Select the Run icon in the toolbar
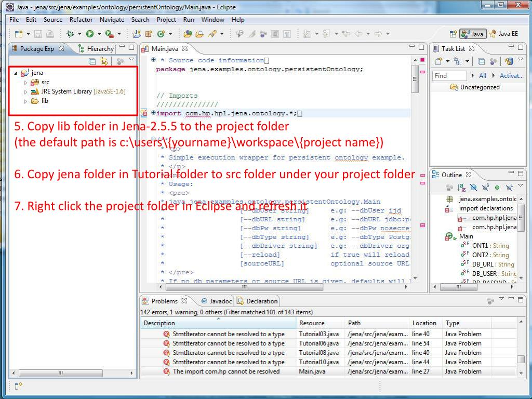The width and height of the screenshot is (532, 399). [x=90, y=33]
